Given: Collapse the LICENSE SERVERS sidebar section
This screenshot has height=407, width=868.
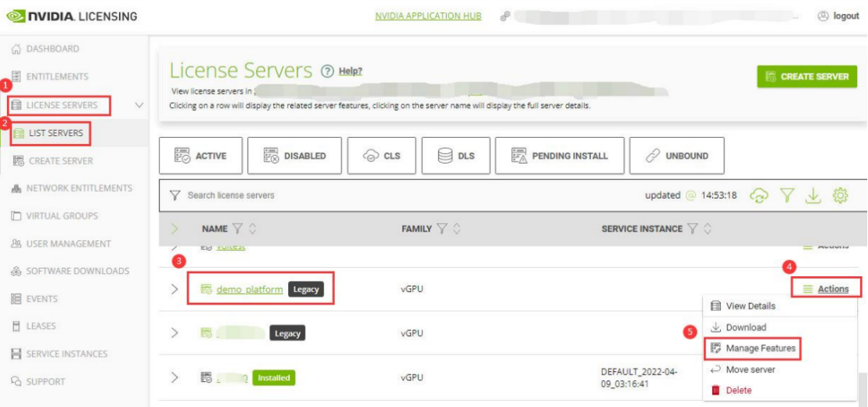Looking at the screenshot, I should click(139, 105).
